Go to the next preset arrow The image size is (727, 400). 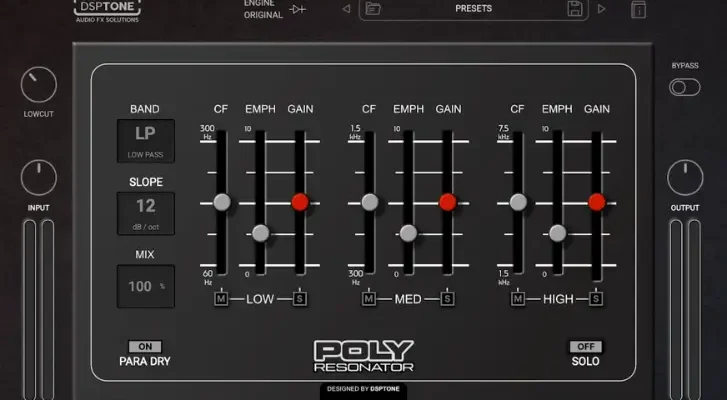pyautogui.click(x=602, y=9)
